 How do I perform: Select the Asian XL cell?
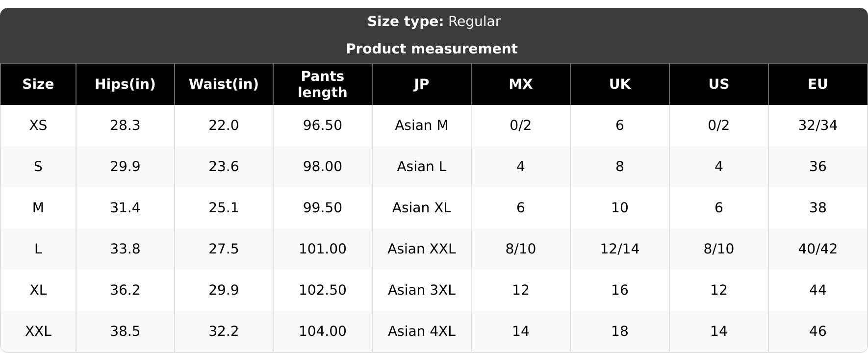(x=421, y=208)
